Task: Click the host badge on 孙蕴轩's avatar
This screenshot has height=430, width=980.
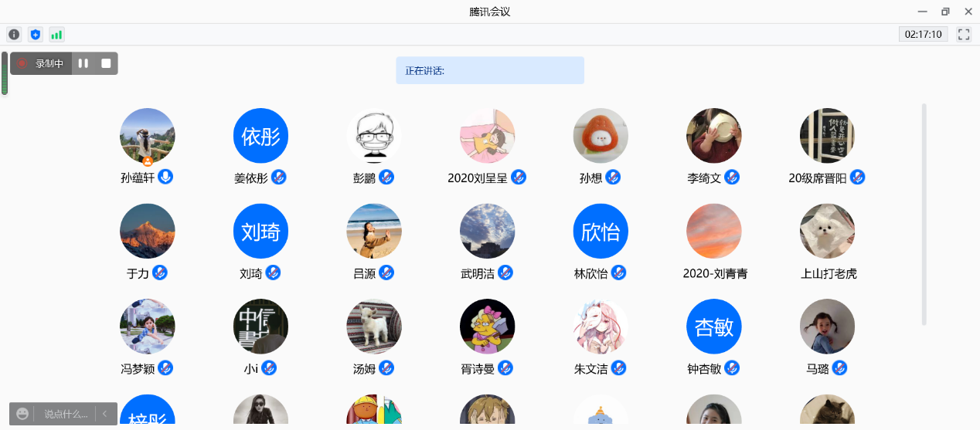Action: coord(148,161)
